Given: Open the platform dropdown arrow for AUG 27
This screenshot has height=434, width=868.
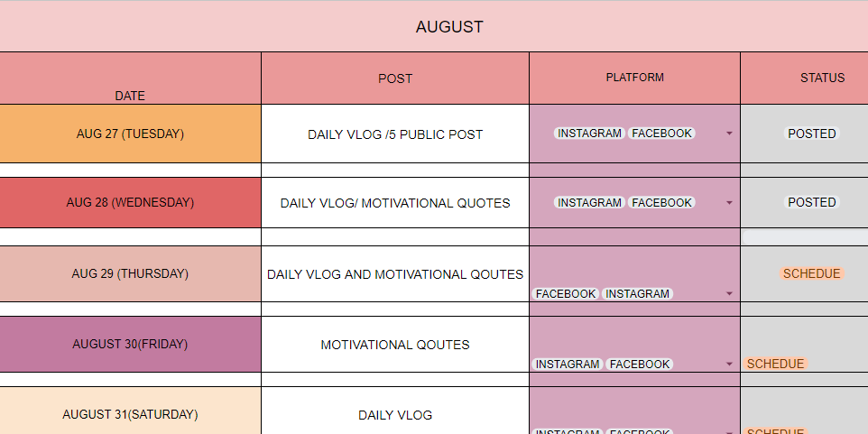Looking at the screenshot, I should [x=729, y=134].
